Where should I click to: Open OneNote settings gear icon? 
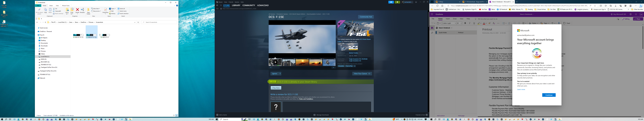click(630, 14)
